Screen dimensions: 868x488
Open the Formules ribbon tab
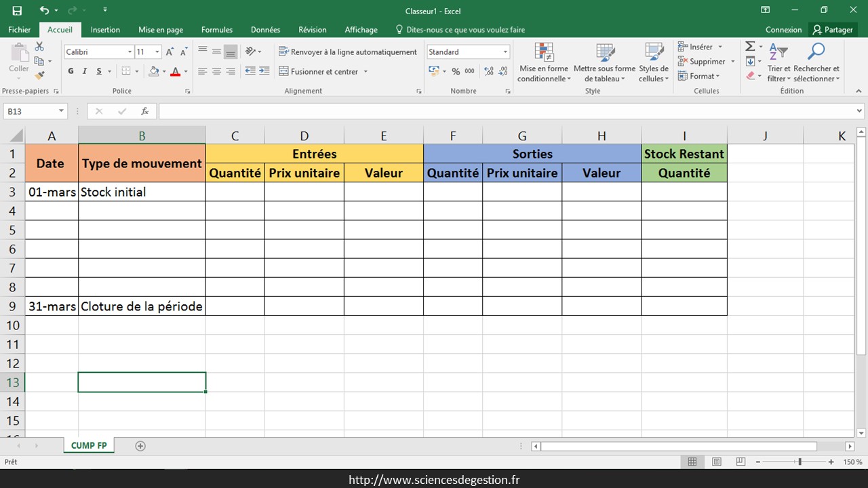click(x=216, y=30)
